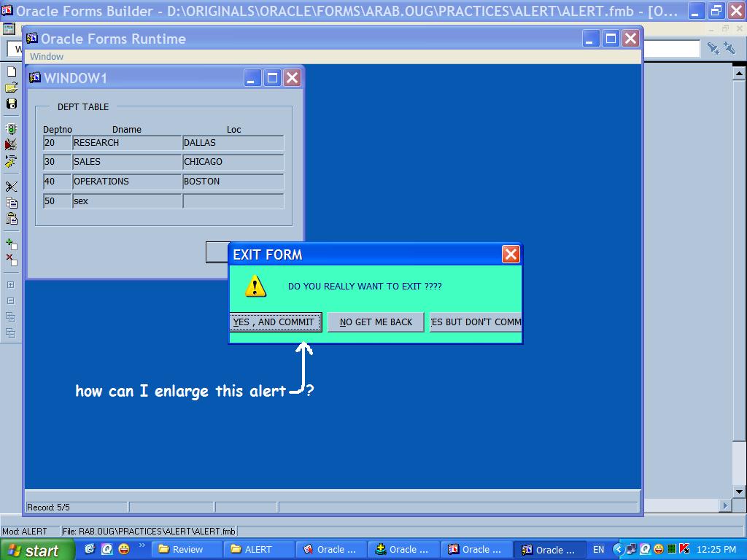Screen dimensions: 747x560
Task: Click the Internet Explorer quick launch icon
Action: pos(90,549)
